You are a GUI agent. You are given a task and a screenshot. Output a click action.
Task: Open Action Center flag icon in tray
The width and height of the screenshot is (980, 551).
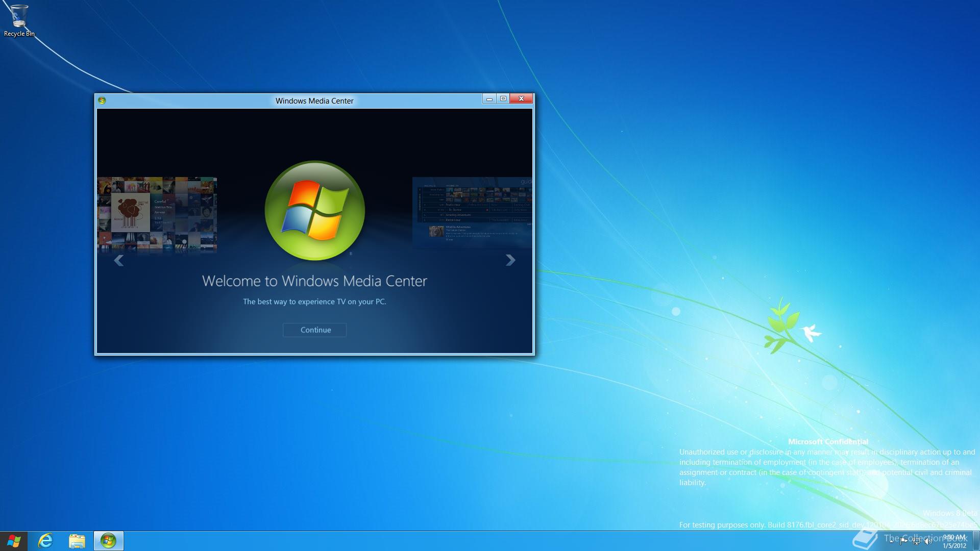(x=903, y=541)
